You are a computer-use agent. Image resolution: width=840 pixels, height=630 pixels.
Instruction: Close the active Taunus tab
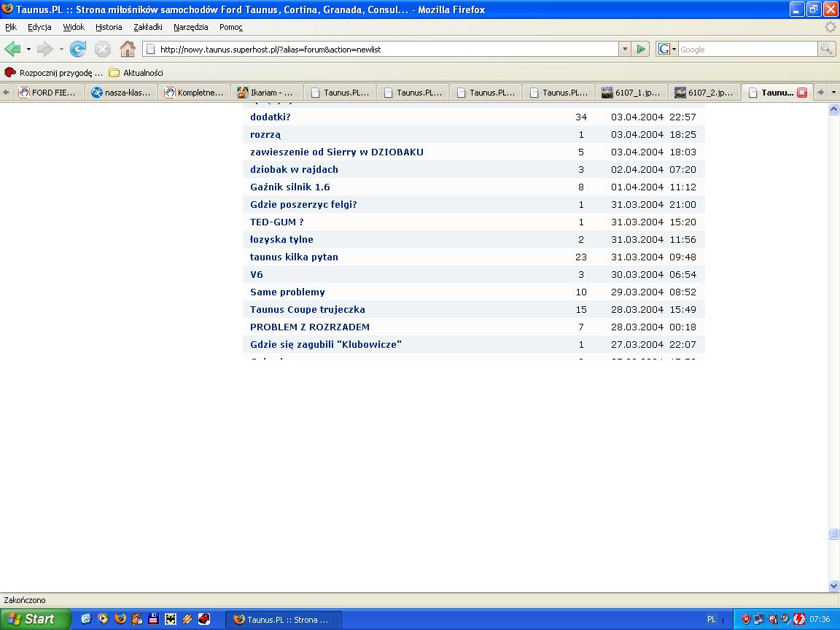coord(802,93)
